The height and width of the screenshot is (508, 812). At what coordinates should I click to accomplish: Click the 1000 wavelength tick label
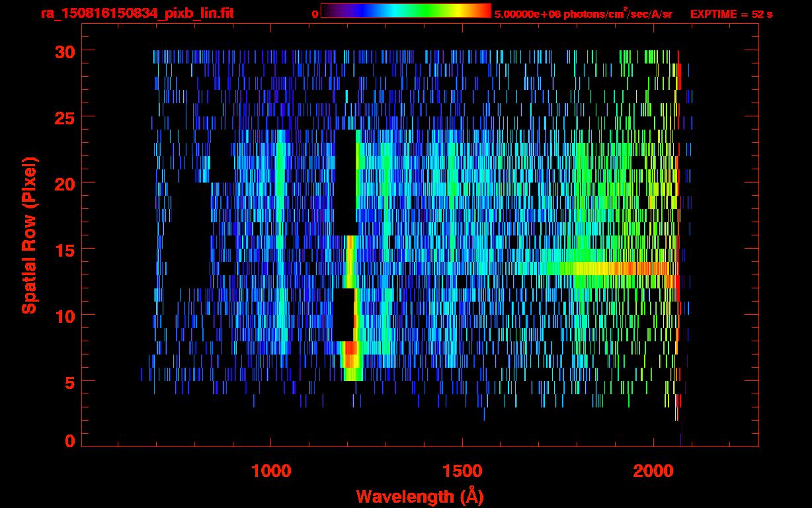(270, 471)
